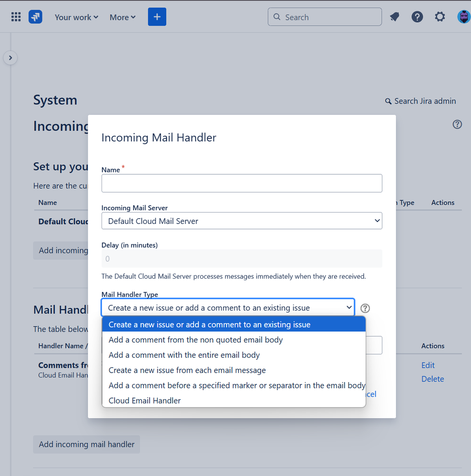Click the Delete link in Actions column
The height and width of the screenshot is (476, 471).
[432, 379]
